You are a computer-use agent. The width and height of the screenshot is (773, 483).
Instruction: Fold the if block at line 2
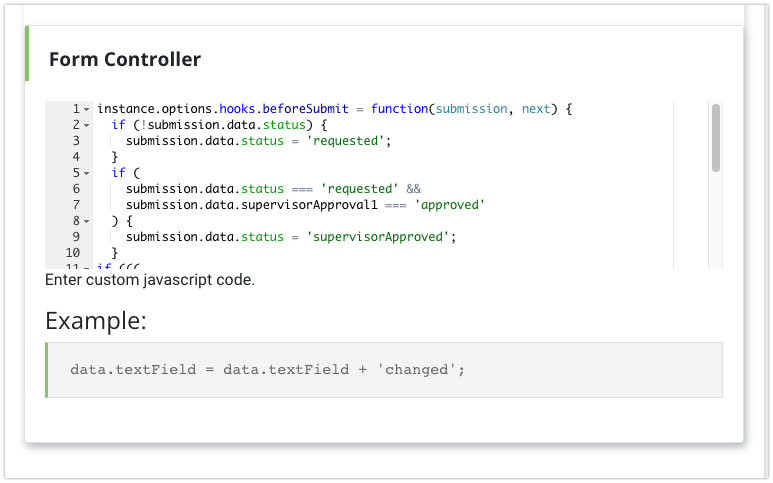pos(87,125)
